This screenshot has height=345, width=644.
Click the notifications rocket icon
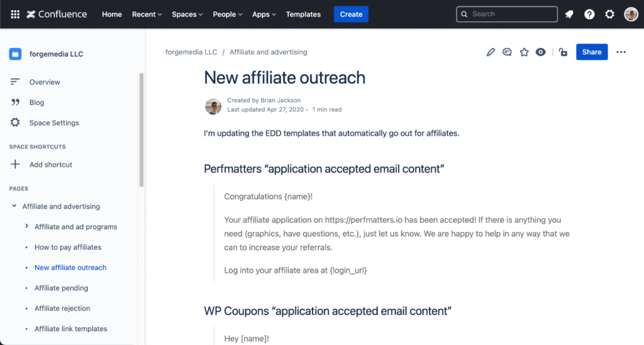tap(569, 14)
